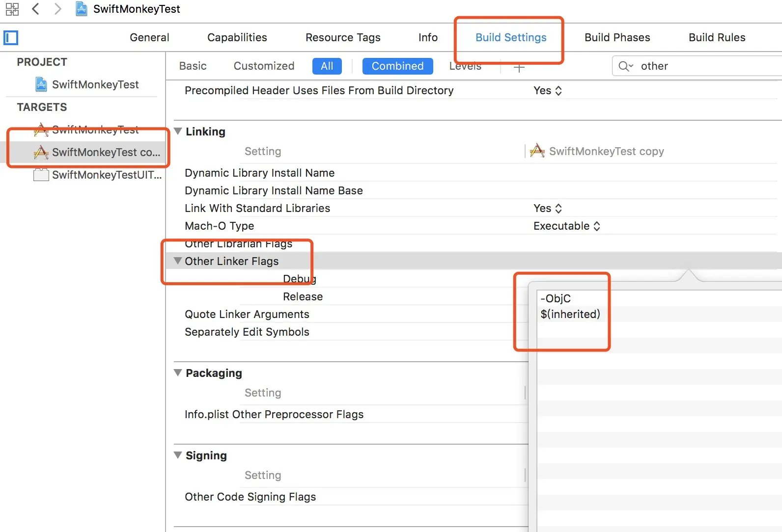Collapse the Linking section
782x532 pixels.
(x=178, y=132)
